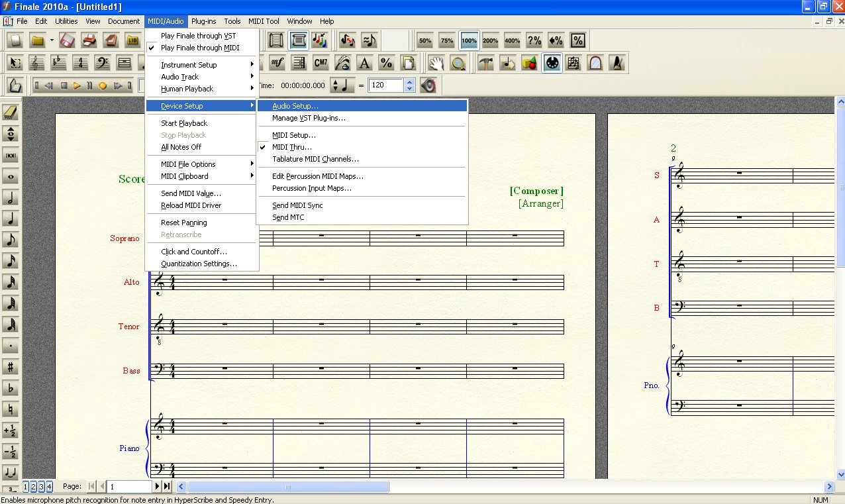Select the Chord tool labeled CM7
Screen dimensions: 845x504
321,64
